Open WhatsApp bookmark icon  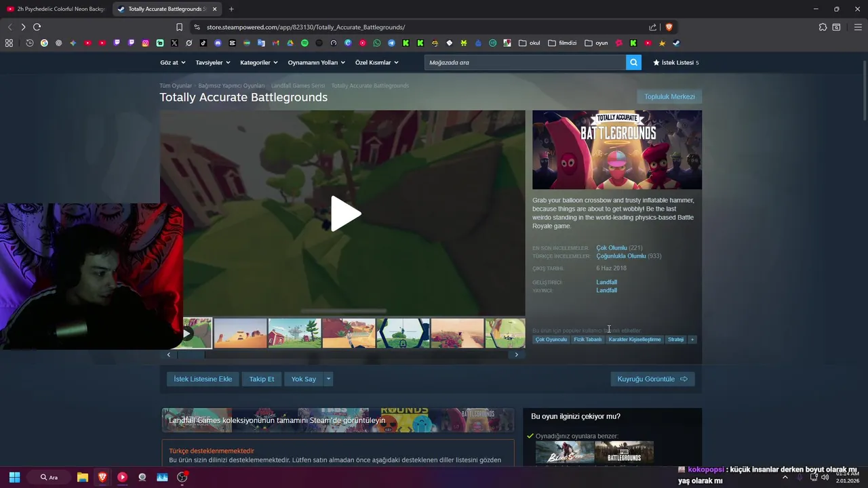pyautogui.click(x=377, y=43)
